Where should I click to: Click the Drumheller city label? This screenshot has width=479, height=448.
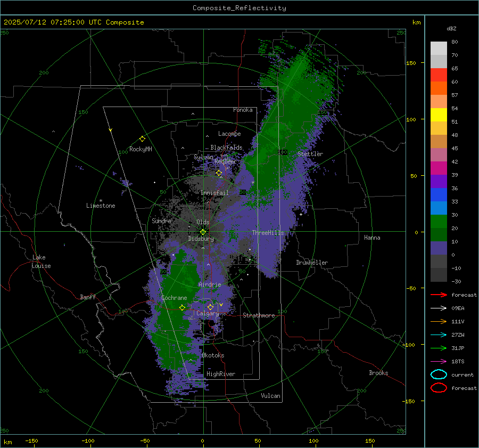tap(312, 263)
